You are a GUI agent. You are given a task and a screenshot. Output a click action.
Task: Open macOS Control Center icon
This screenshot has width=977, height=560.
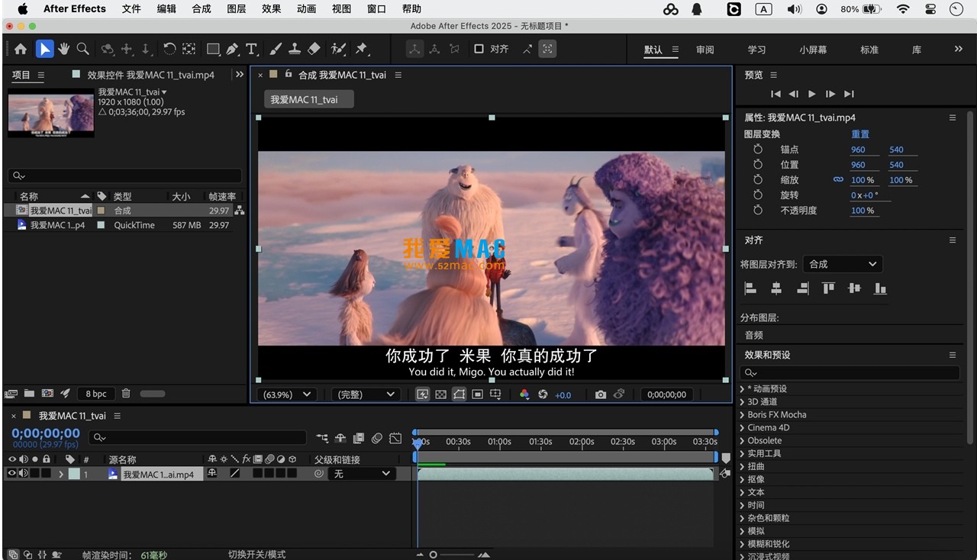pyautogui.click(x=930, y=9)
